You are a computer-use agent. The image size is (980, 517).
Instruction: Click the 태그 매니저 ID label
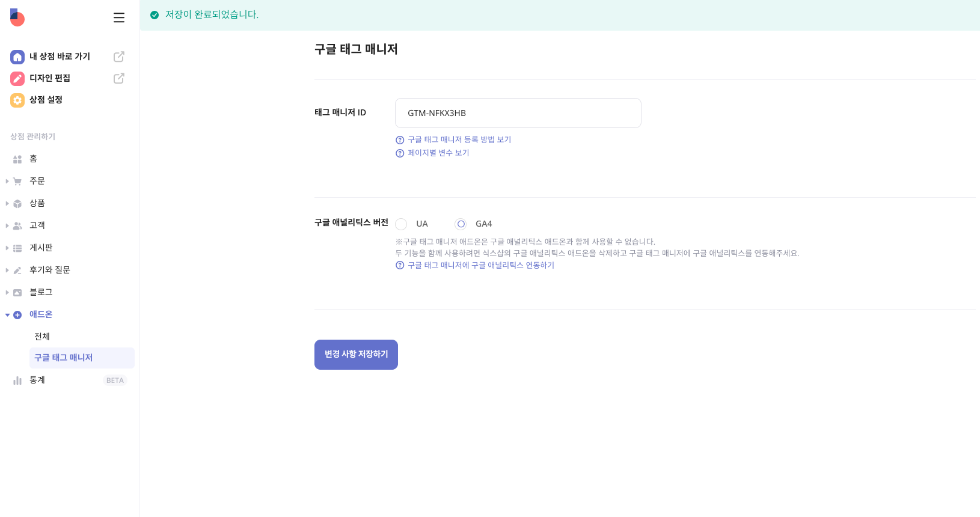click(x=340, y=112)
